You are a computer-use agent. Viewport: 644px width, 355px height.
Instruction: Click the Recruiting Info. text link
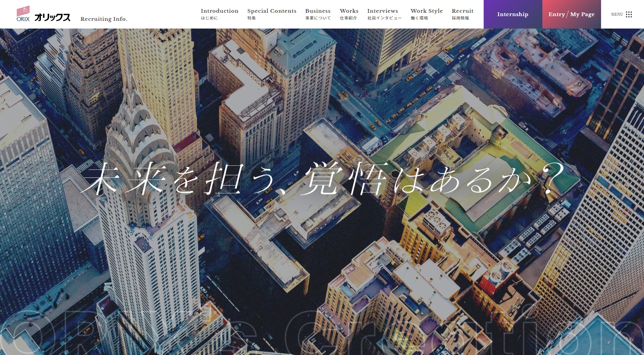pos(104,19)
